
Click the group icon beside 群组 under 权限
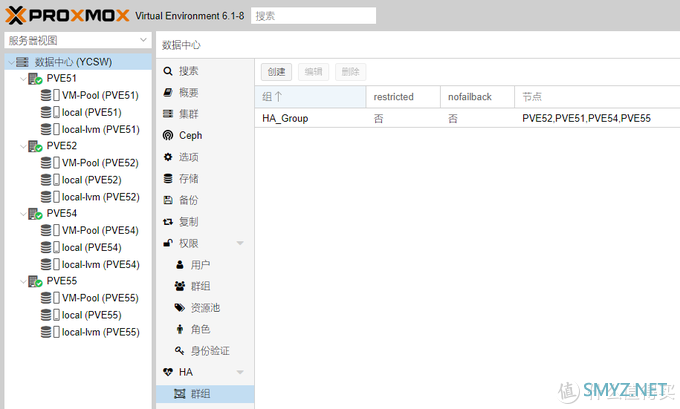click(x=180, y=286)
